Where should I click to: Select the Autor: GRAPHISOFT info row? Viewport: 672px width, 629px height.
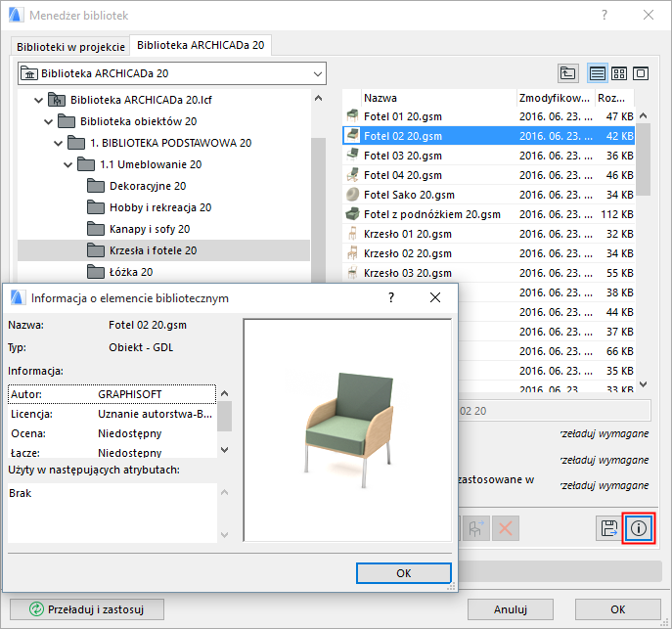112,394
